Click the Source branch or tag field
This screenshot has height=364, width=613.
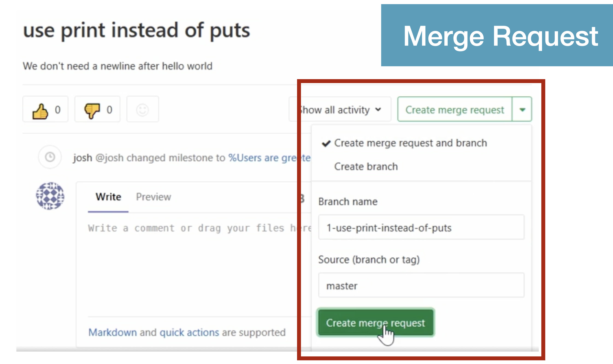click(x=421, y=285)
